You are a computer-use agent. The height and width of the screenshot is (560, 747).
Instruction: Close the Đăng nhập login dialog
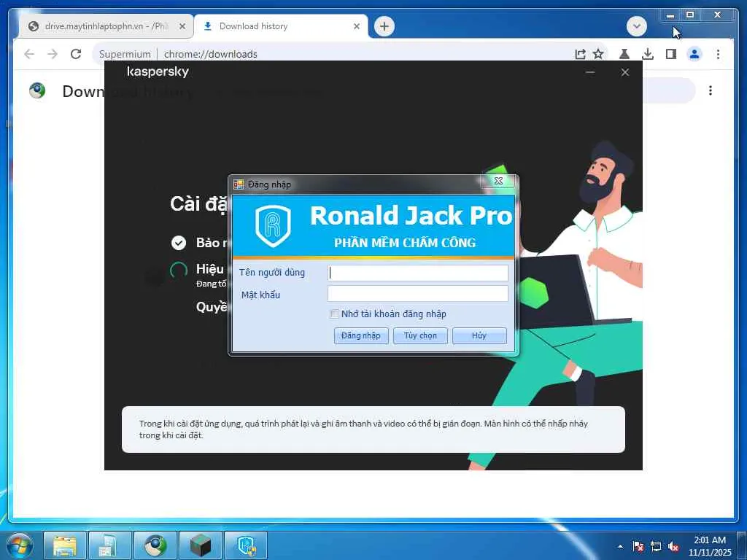click(x=498, y=181)
